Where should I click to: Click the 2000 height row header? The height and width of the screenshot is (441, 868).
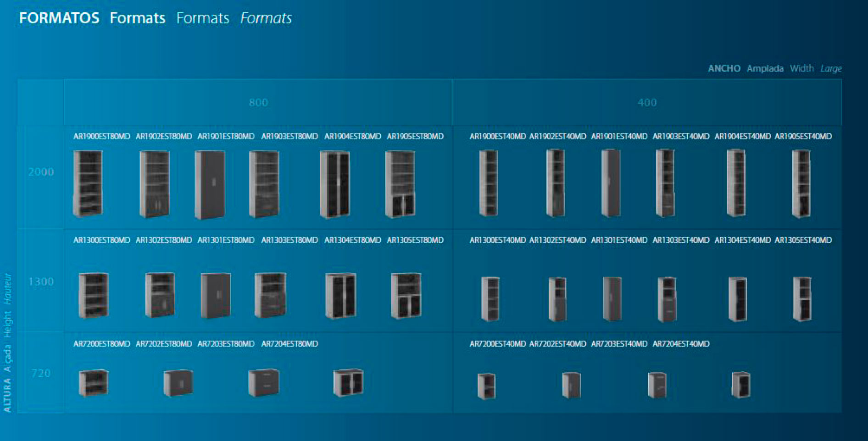(x=41, y=172)
